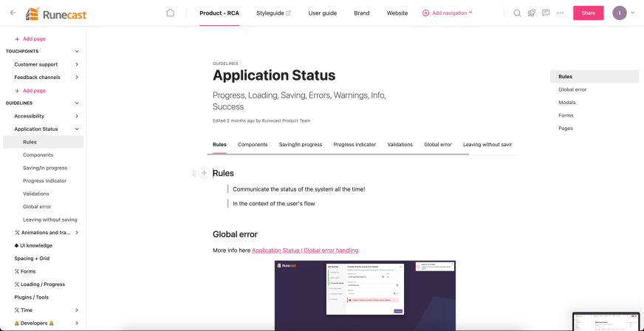The image size is (644, 331).
Task: Click the rocket icon in top bar
Action: [x=532, y=13]
